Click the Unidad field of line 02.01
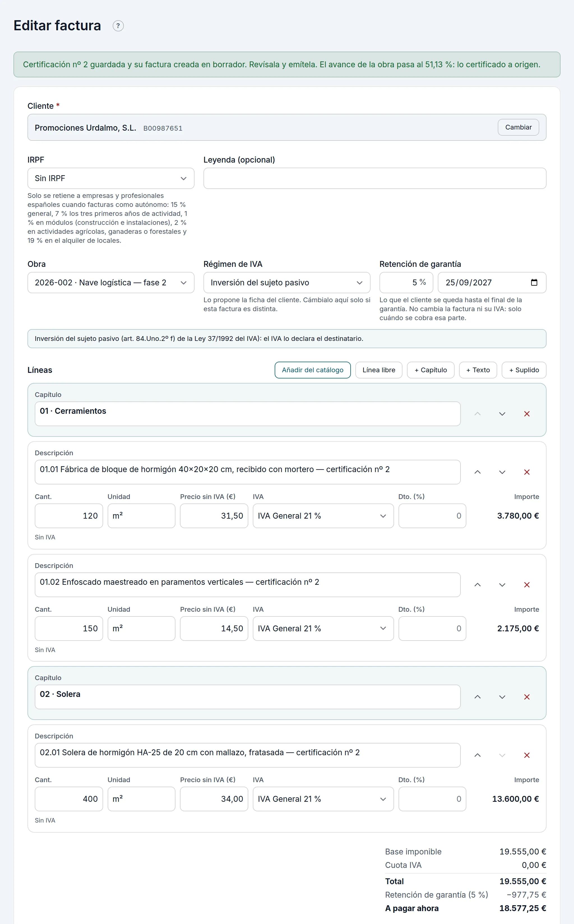 tap(141, 799)
